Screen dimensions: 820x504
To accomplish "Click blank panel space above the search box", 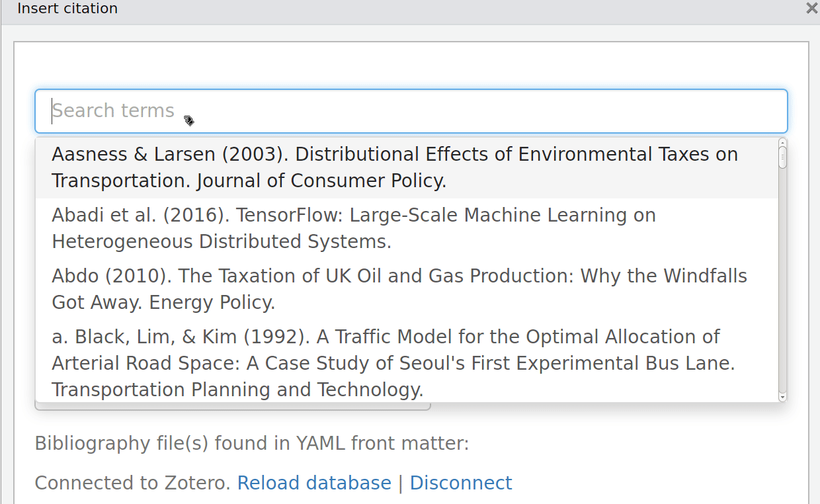I will pos(411,65).
